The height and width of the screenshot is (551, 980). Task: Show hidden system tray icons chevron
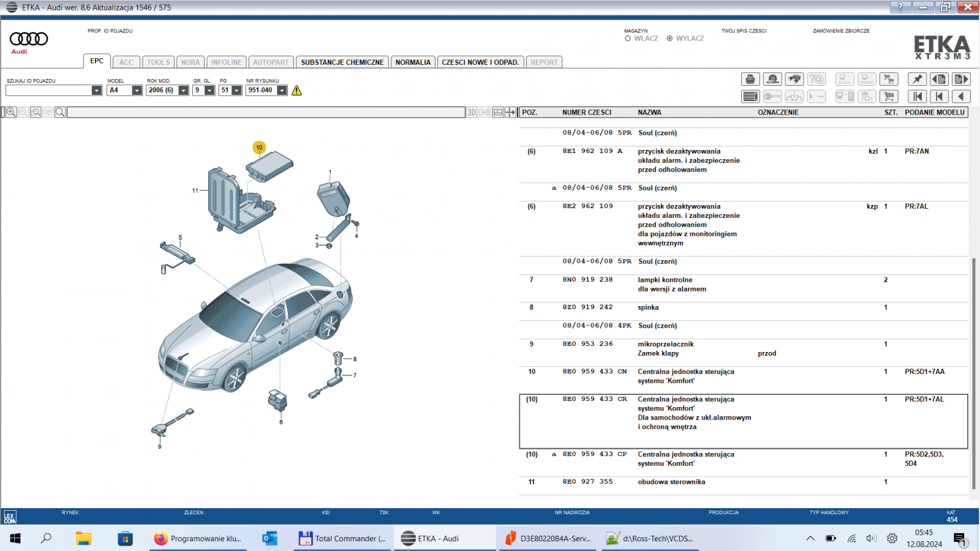[x=810, y=538]
